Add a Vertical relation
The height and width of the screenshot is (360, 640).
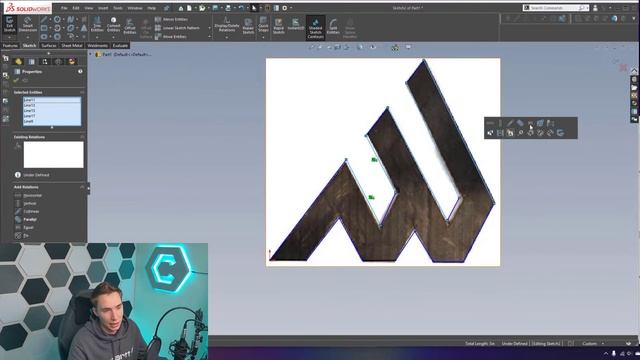[26, 203]
